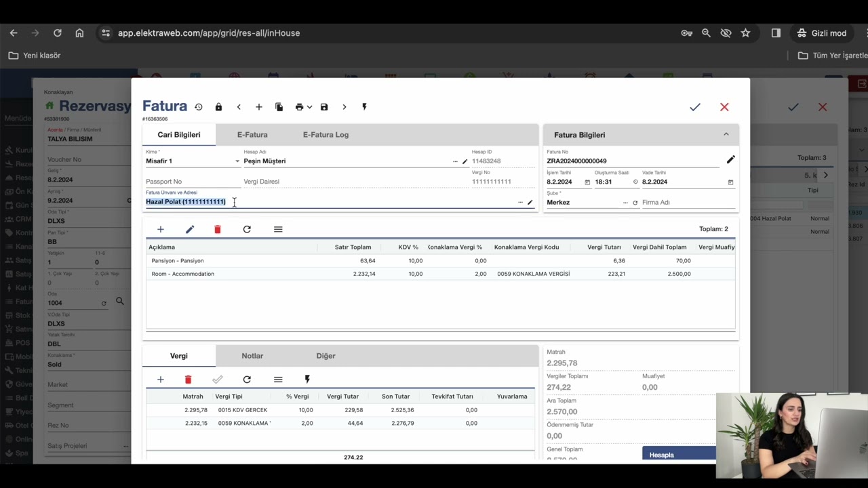
Task: Click the browser back arrow
Action: [x=14, y=33]
